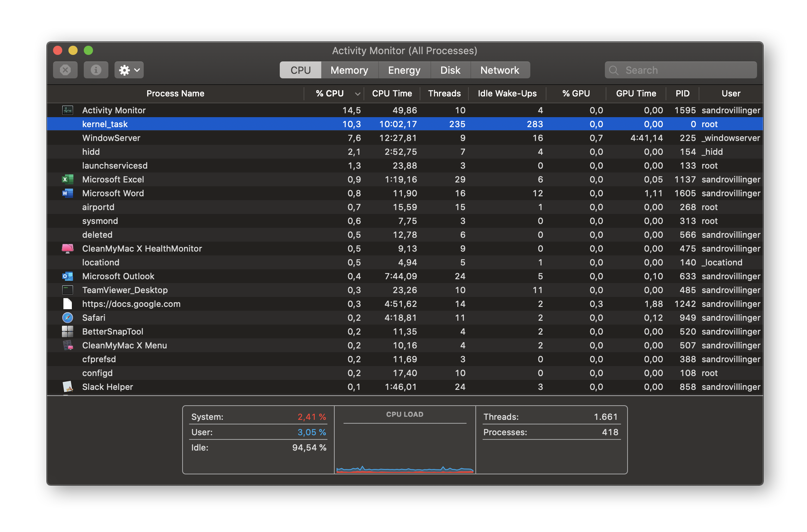Screen dimensions: 807x532
Task: Click the Microsoft Excel app icon
Action: pyautogui.click(x=68, y=179)
